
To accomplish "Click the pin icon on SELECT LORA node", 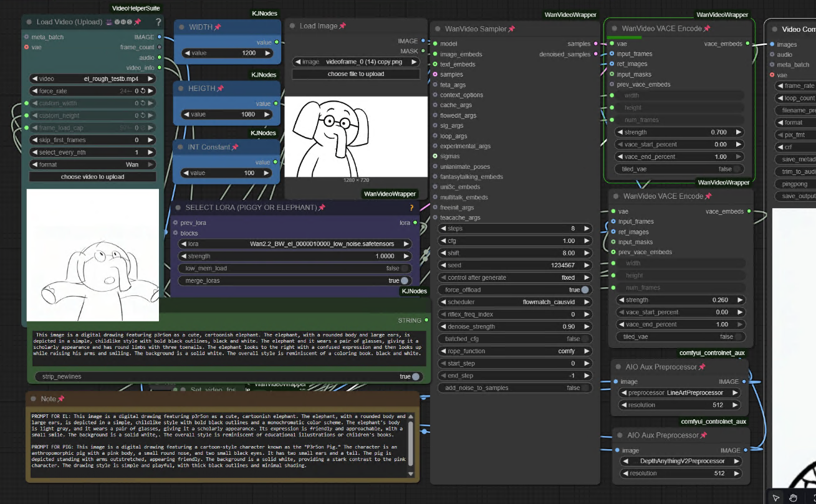I will point(322,207).
